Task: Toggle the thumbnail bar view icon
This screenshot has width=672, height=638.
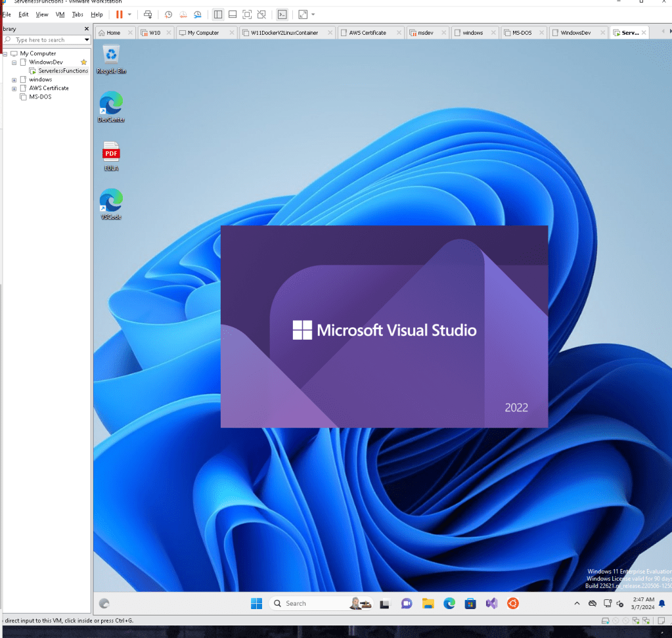Action: [x=233, y=14]
